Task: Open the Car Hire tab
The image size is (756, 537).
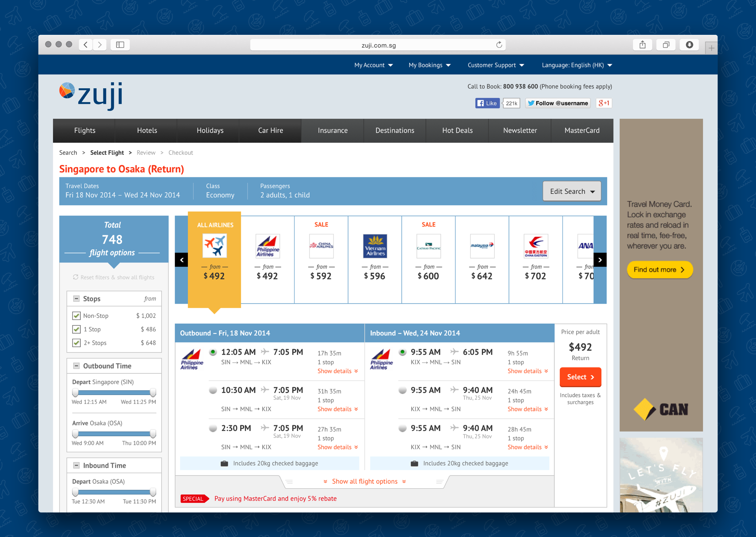Action: (271, 131)
